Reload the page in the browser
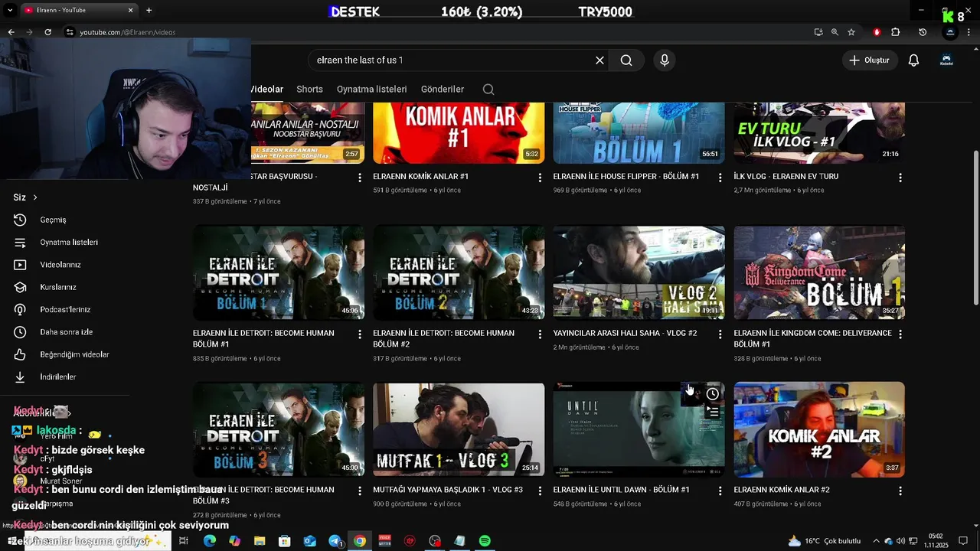980x551 pixels. pos(47,32)
